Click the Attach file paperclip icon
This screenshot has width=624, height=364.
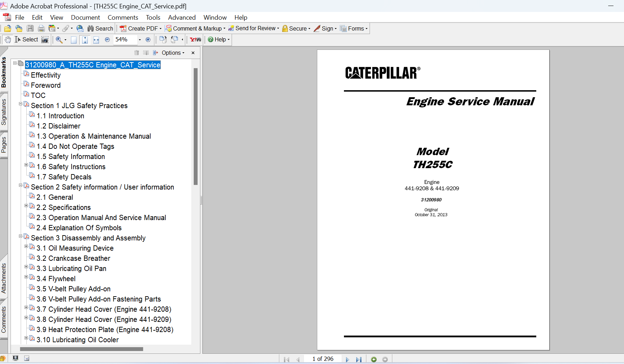[x=66, y=28]
